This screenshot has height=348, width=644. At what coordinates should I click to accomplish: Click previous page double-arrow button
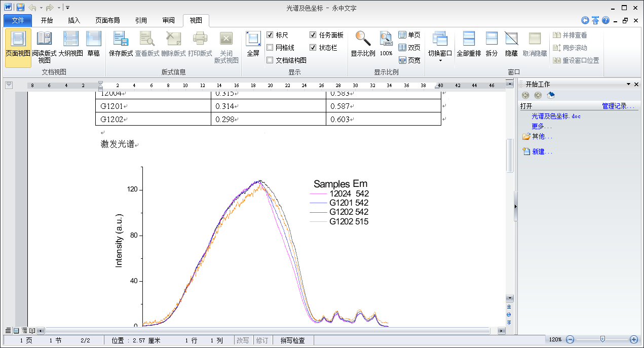coord(509,307)
